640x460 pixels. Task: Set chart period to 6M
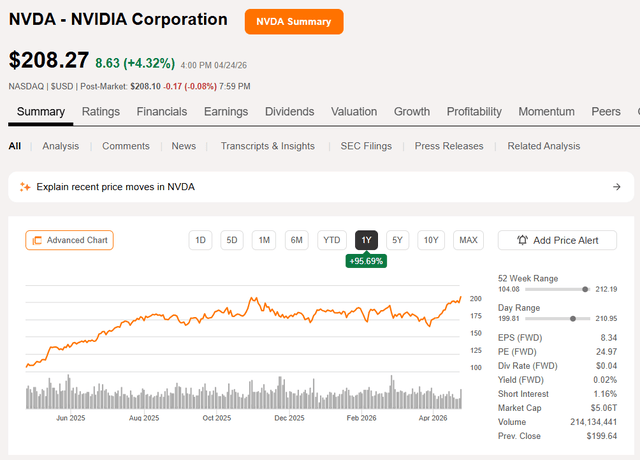pyautogui.click(x=297, y=240)
